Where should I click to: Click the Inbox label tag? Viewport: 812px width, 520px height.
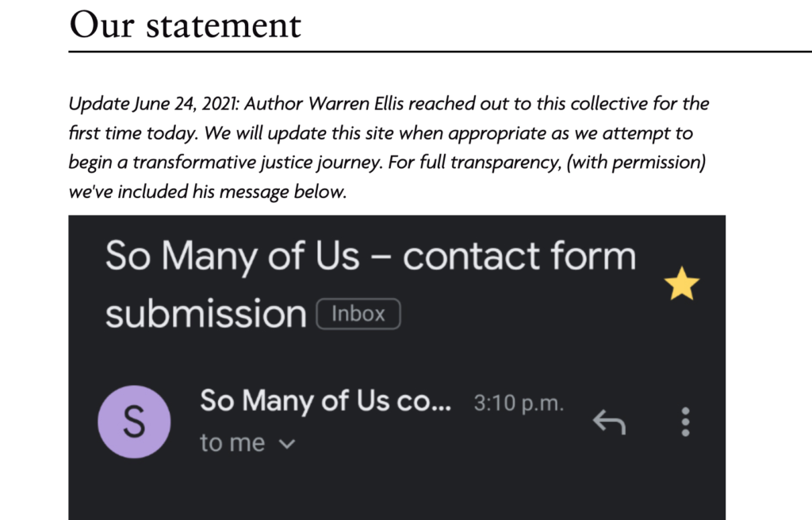[358, 314]
